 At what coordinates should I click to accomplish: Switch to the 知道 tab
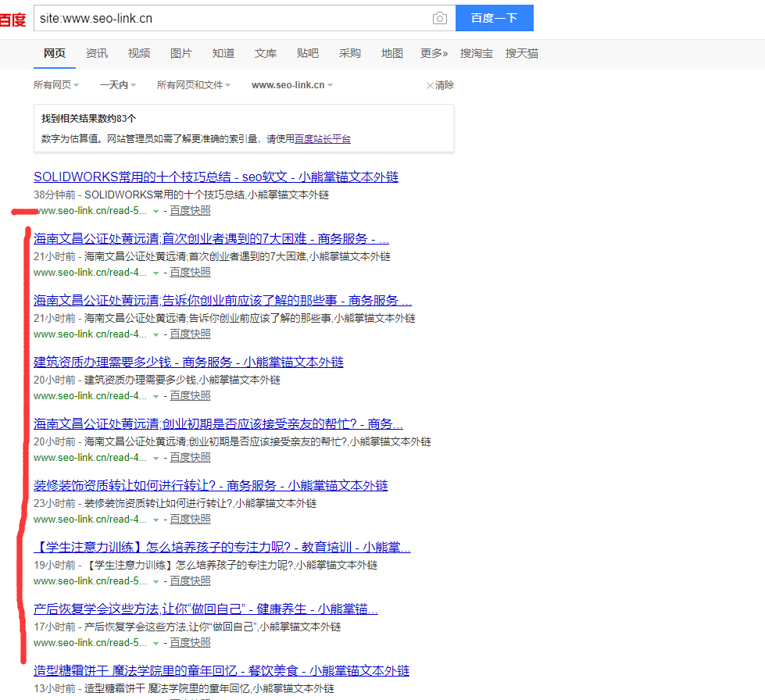(223, 53)
